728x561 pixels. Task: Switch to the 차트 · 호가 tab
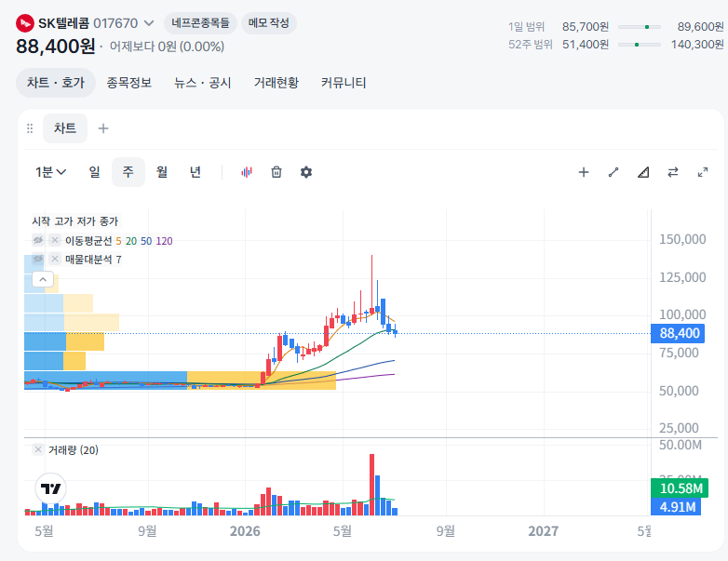coord(56,83)
